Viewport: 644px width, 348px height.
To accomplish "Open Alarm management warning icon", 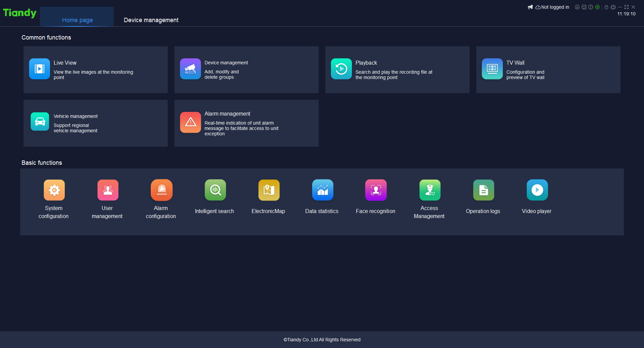I will pyautogui.click(x=191, y=122).
